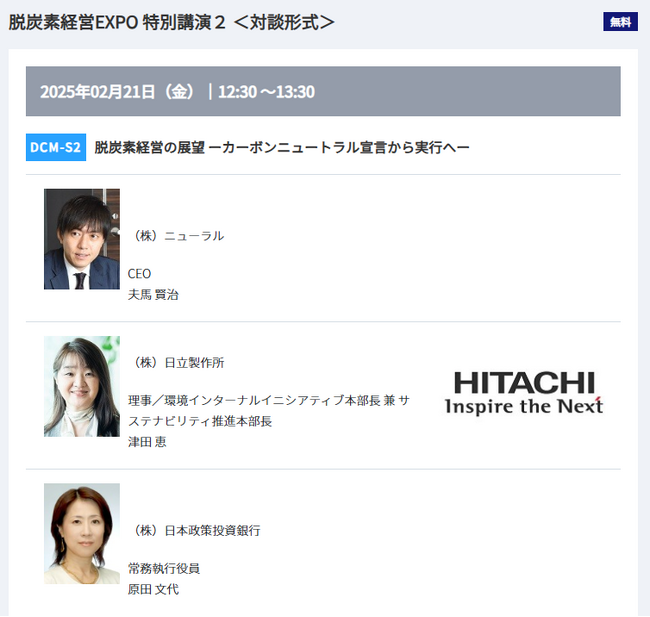
Task: Click the date bar 2025年02月21日（金）
Action: click(323, 91)
